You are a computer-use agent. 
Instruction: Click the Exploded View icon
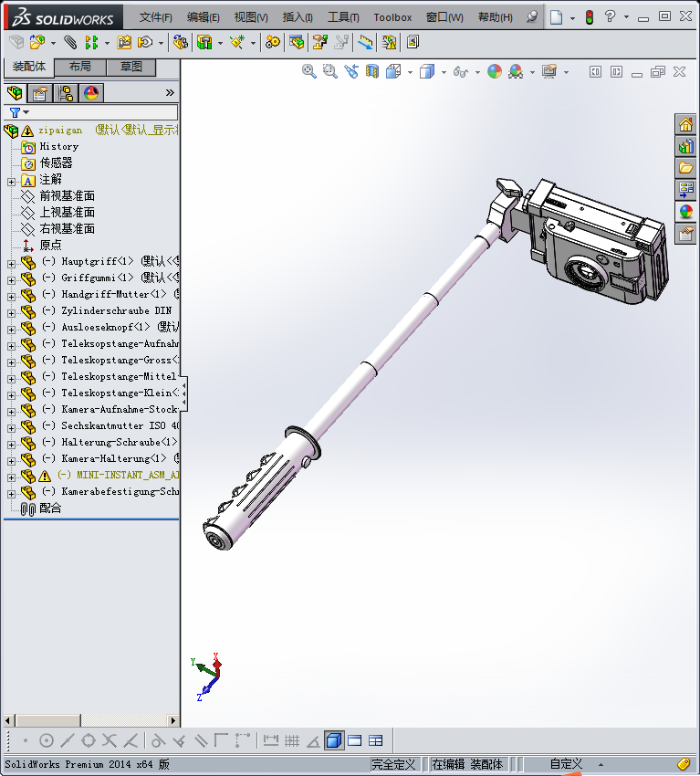pyautogui.click(x=320, y=43)
